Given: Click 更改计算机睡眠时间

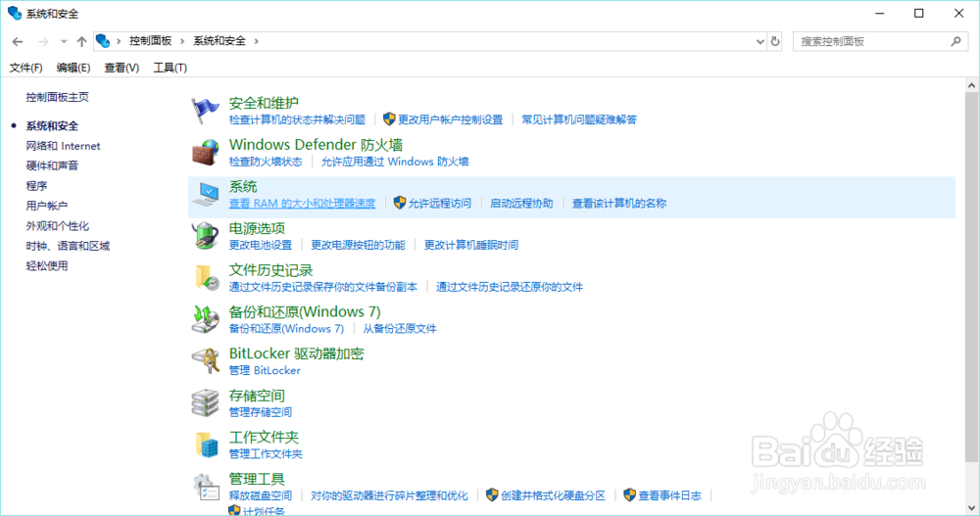Looking at the screenshot, I should click(x=471, y=245).
